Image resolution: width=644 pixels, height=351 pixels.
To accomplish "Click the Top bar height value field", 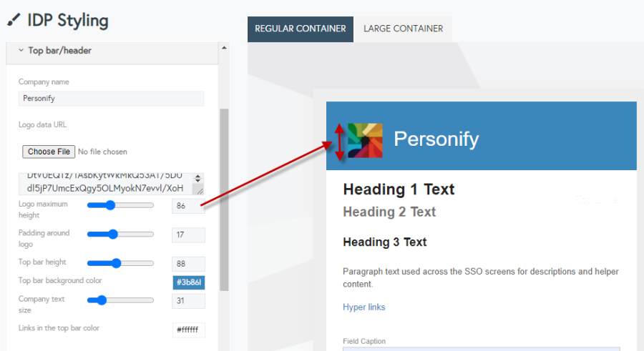I will click(x=188, y=264).
